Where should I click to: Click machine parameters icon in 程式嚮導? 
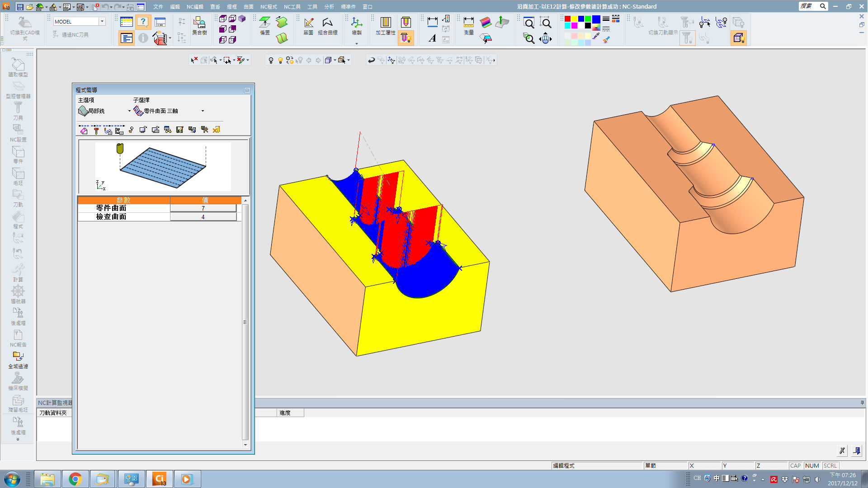click(x=119, y=130)
